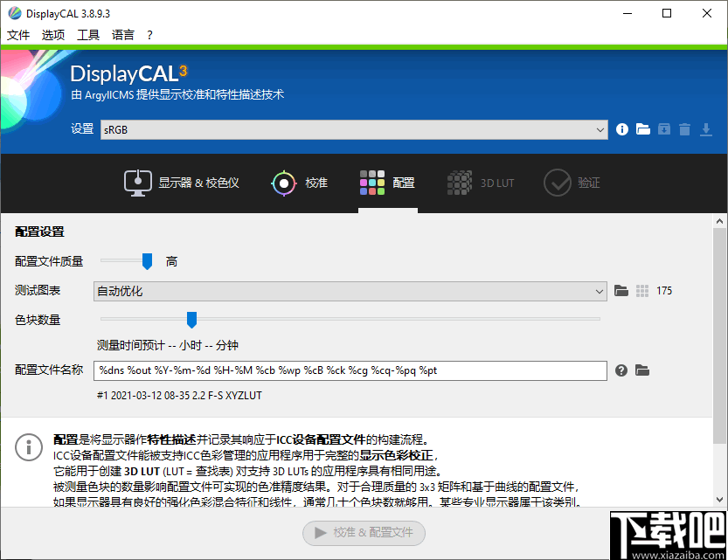This screenshot has height=560, width=728.
Task: Open a testchart file via the folder icon
Action: point(621,291)
